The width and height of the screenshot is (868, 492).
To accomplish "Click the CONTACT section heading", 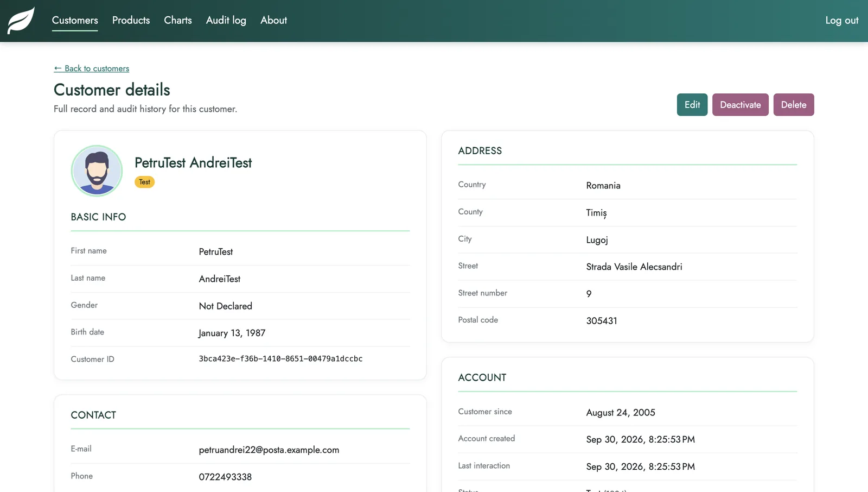I will [93, 415].
